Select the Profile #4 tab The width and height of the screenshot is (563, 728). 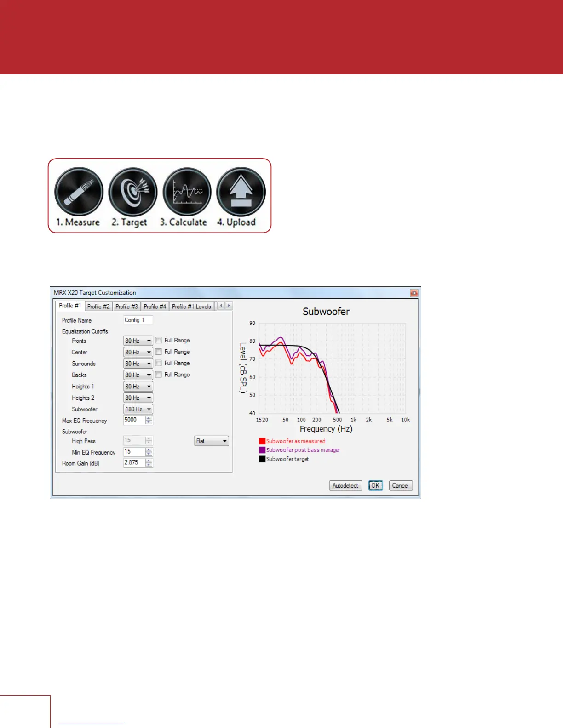point(155,307)
